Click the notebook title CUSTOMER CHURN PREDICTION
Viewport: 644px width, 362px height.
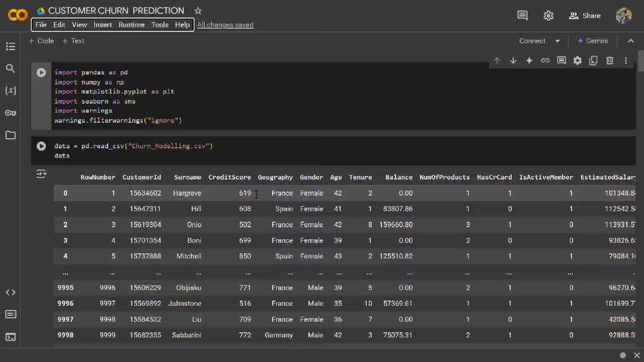pos(116,11)
